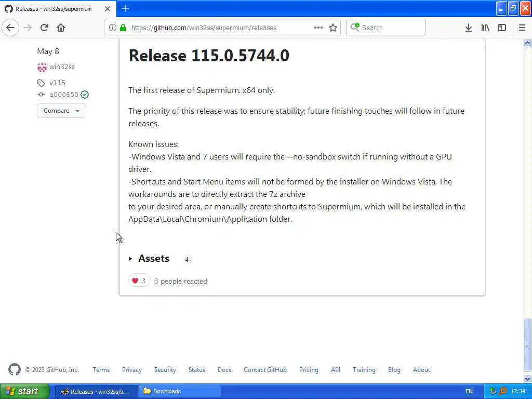Image resolution: width=532 pixels, height=399 pixels.
Task: Open the About footer link
Action: click(421, 370)
